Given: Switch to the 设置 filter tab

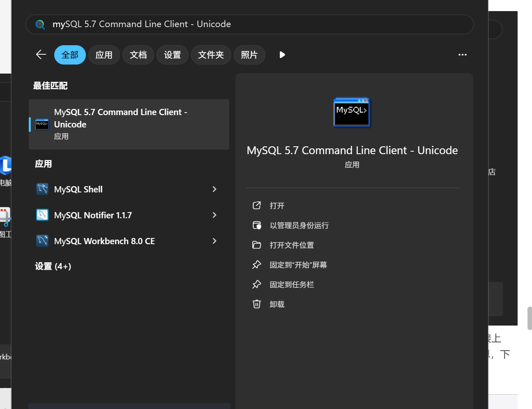Looking at the screenshot, I should pos(172,55).
